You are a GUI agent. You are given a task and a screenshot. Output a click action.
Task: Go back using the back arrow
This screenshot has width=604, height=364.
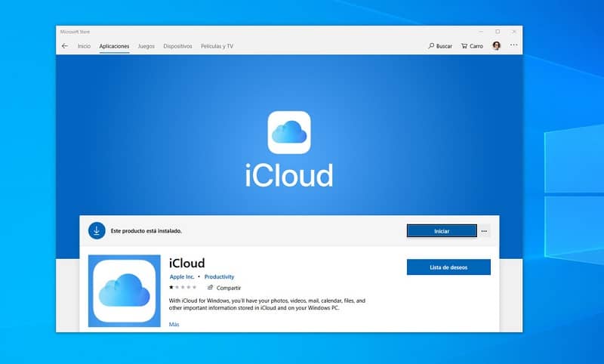(65, 46)
